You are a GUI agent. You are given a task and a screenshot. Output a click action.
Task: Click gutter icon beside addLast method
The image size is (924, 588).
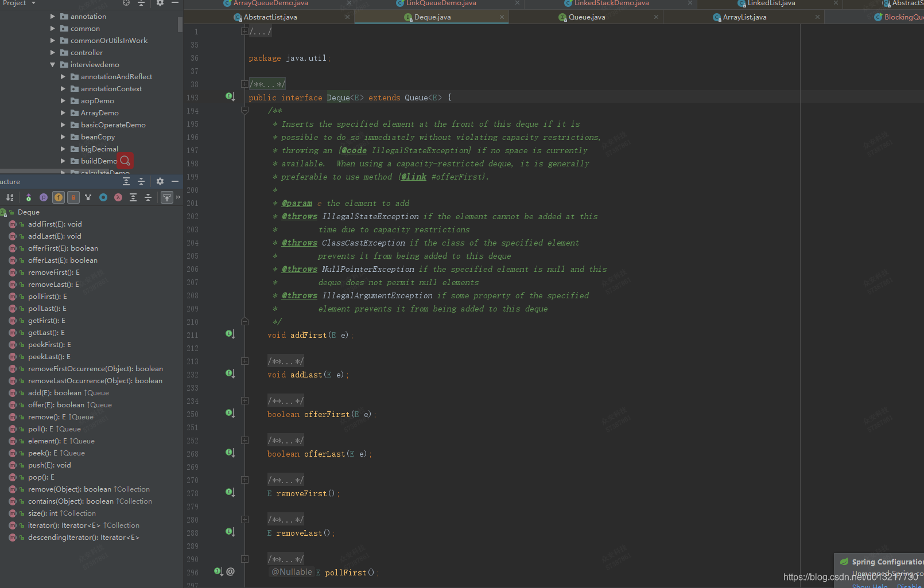[x=230, y=374]
